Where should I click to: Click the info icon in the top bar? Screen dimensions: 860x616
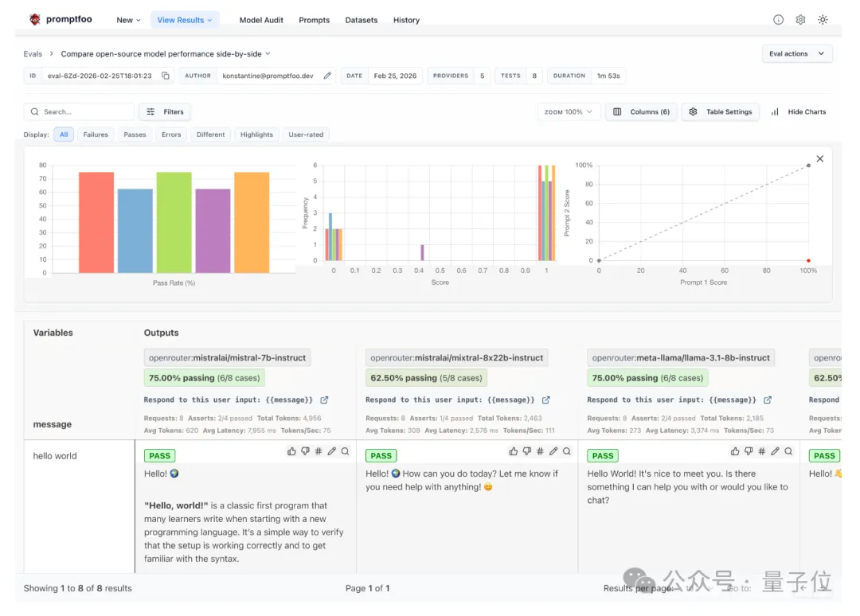[x=778, y=20]
